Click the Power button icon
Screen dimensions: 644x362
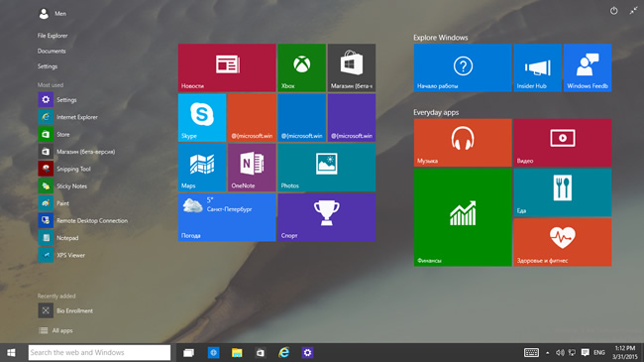613,11
